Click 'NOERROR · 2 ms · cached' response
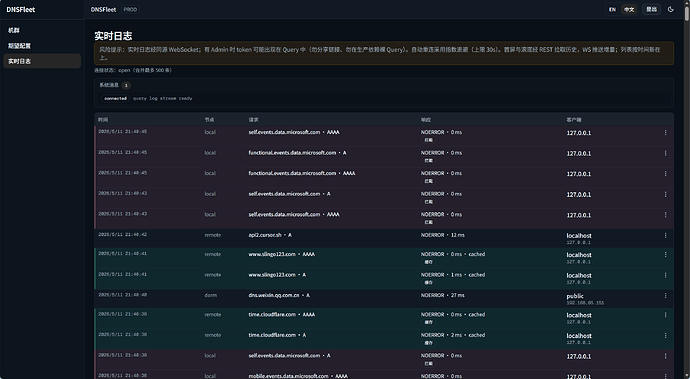 [453, 335]
